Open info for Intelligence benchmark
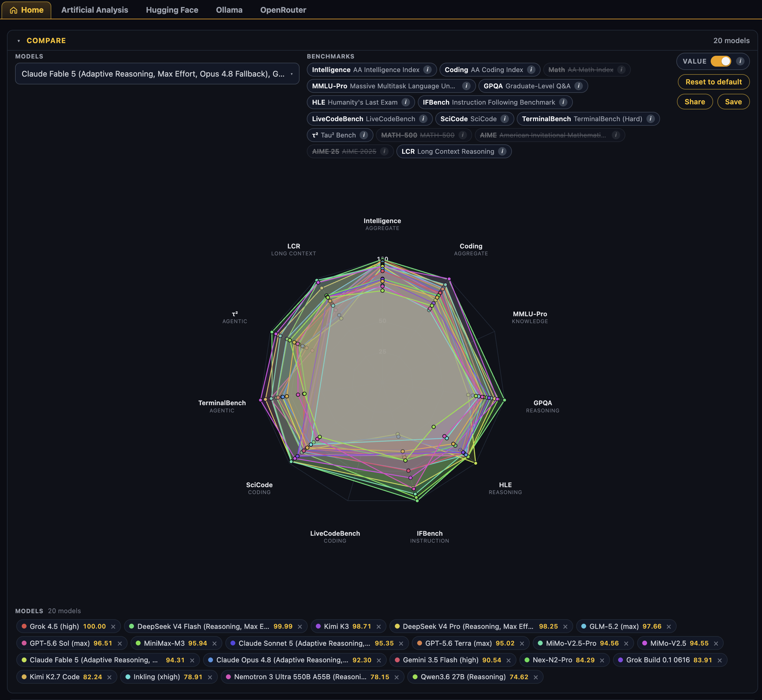This screenshot has height=700, width=762. point(427,70)
